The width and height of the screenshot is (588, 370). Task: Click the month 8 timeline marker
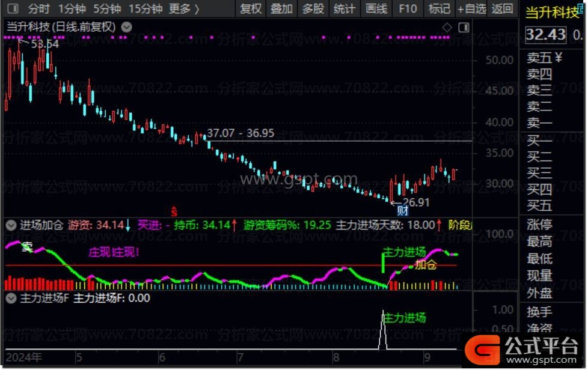335,357
